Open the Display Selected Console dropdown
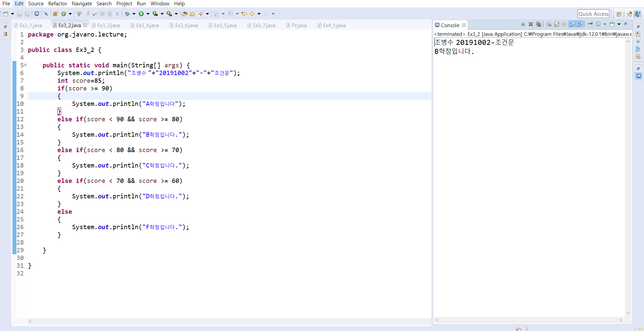The image size is (644, 331). pos(605,24)
